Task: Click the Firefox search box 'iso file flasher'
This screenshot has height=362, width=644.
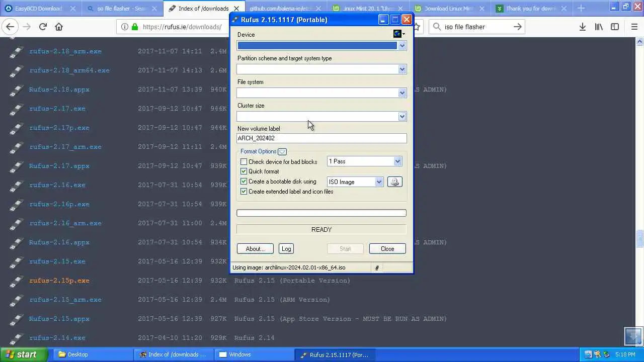Action: [475, 27]
